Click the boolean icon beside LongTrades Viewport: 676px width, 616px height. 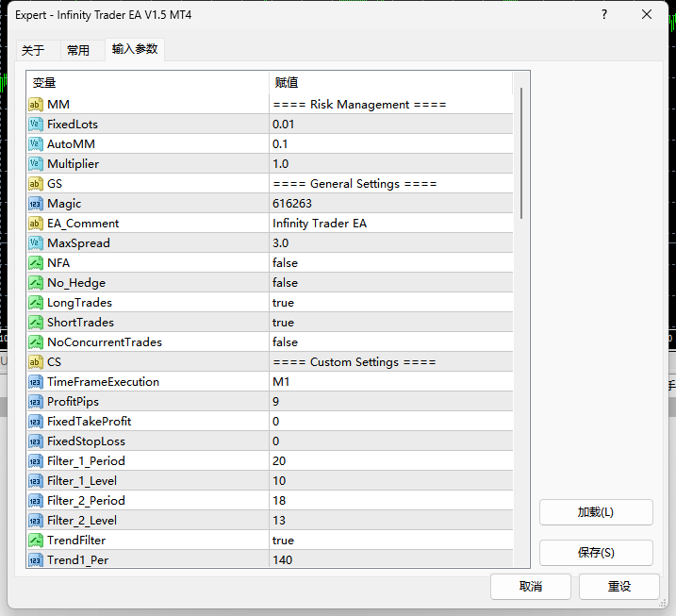[36, 303]
